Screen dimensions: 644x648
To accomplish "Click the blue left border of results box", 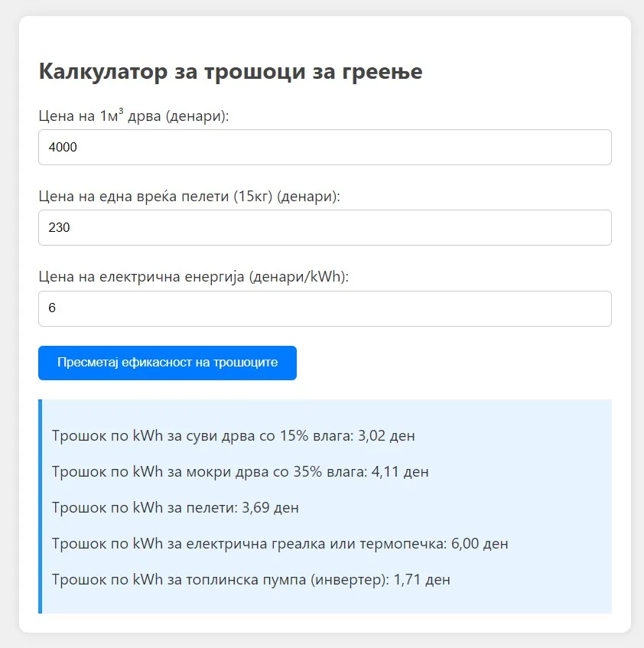I will (x=40, y=506).
